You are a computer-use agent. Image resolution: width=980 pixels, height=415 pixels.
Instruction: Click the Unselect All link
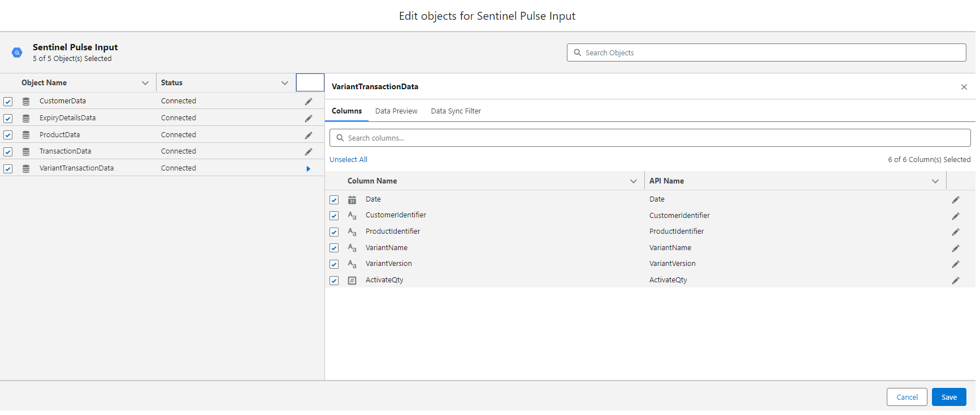coord(348,160)
